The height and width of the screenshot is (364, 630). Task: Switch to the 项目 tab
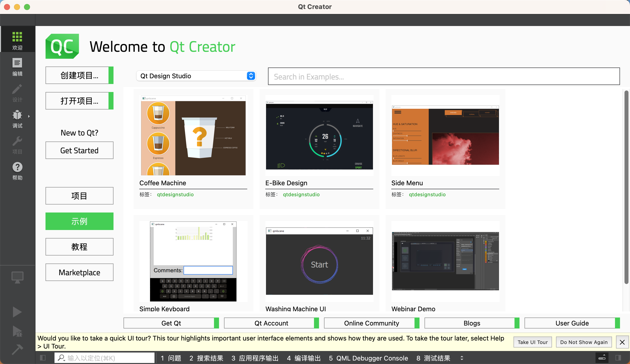(79, 196)
